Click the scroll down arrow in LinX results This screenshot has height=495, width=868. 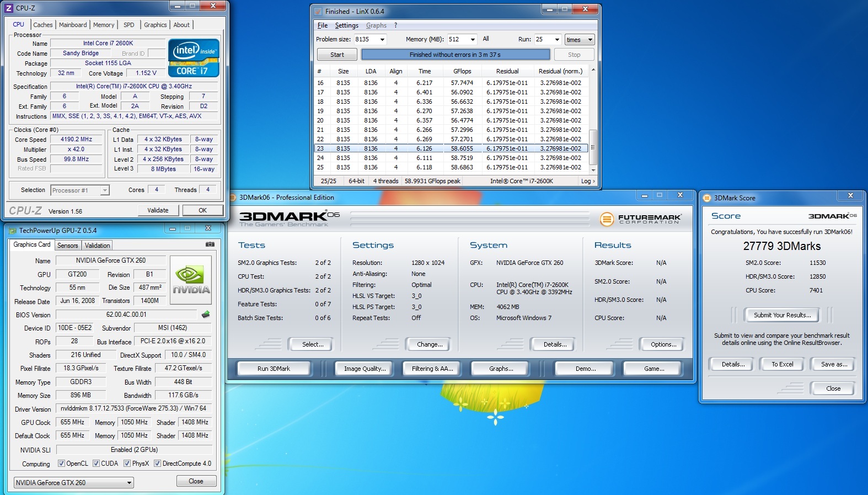[593, 171]
